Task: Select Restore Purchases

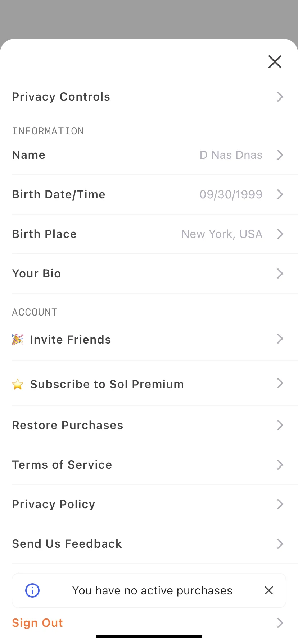Action: (x=149, y=425)
